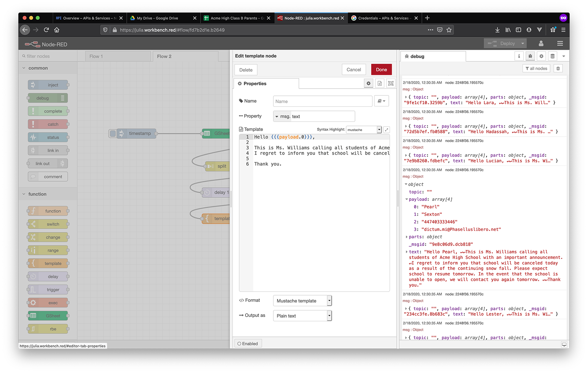Open debug in new window icon
588x373 pixels.
coord(564,344)
